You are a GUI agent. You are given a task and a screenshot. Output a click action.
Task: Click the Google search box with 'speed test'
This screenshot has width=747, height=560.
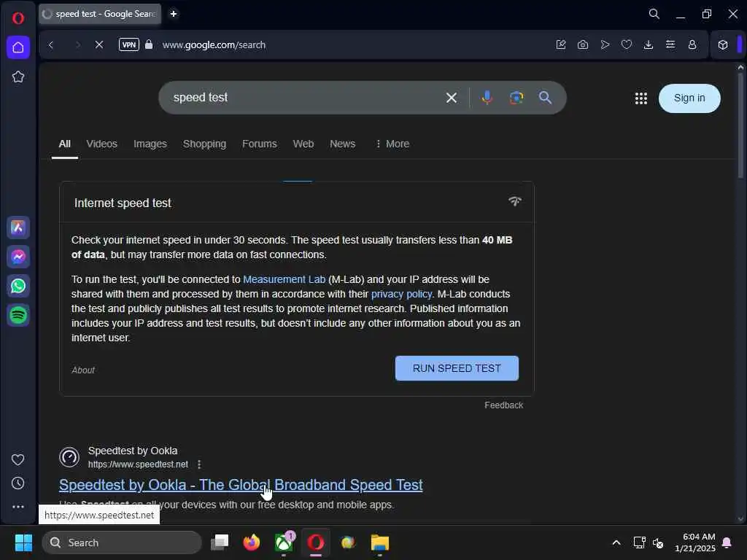pyautogui.click(x=305, y=98)
